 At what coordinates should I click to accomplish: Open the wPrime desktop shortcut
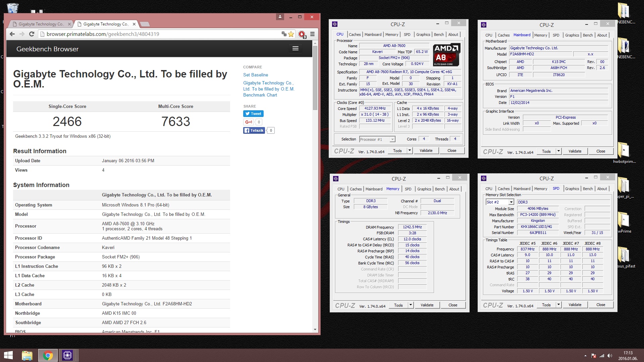[624, 222]
